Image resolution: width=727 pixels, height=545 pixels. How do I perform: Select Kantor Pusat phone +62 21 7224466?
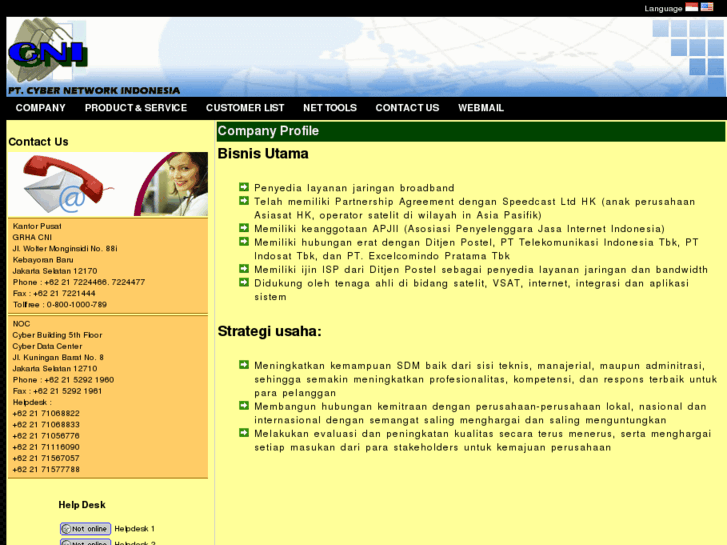79,282
